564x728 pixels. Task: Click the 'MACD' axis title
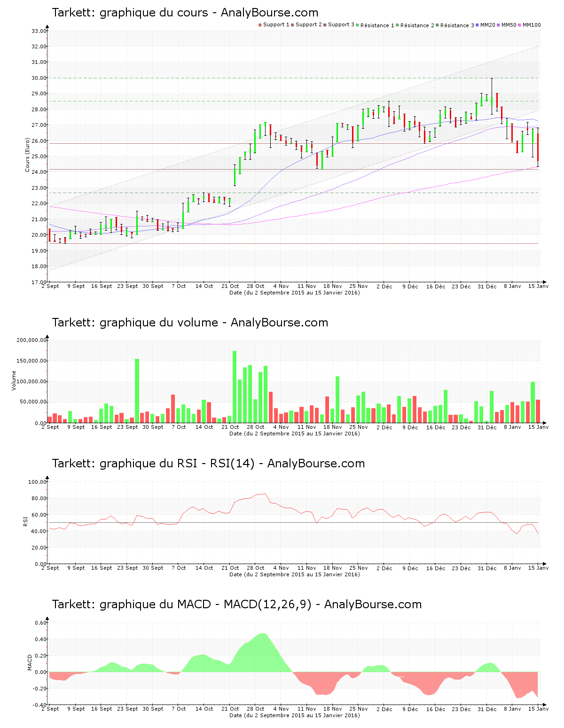click(x=30, y=662)
